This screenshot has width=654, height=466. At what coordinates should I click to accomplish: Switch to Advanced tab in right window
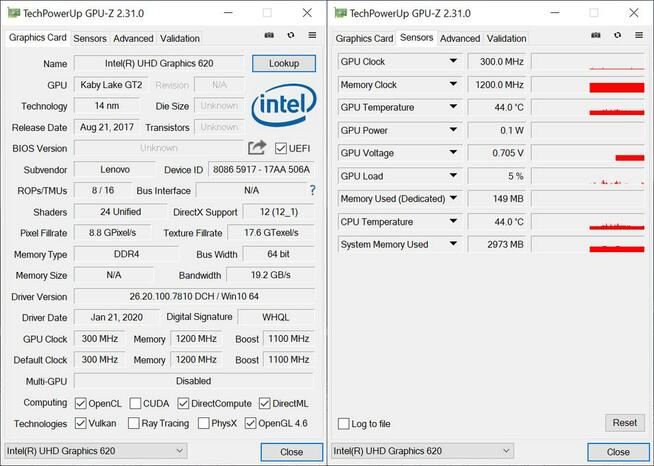click(x=460, y=38)
